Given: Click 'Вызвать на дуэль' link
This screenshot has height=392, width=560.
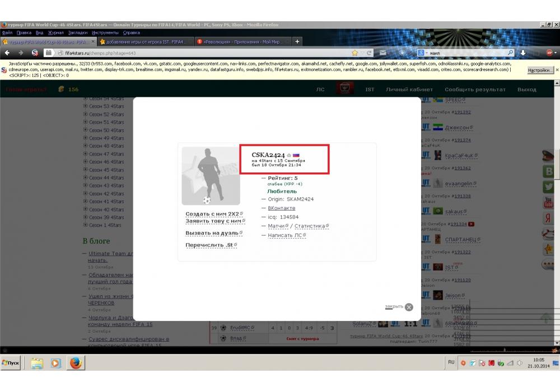Looking at the screenshot, I should [212, 233].
